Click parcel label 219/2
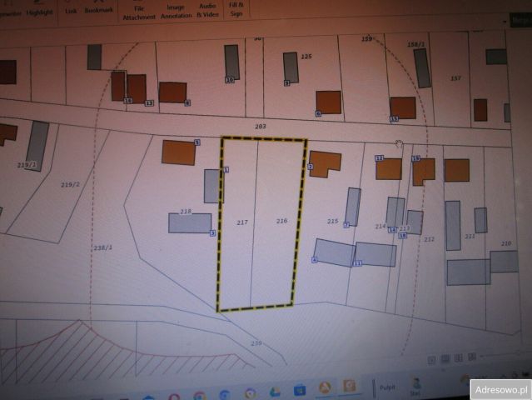This screenshot has width=532, height=400. (x=70, y=185)
